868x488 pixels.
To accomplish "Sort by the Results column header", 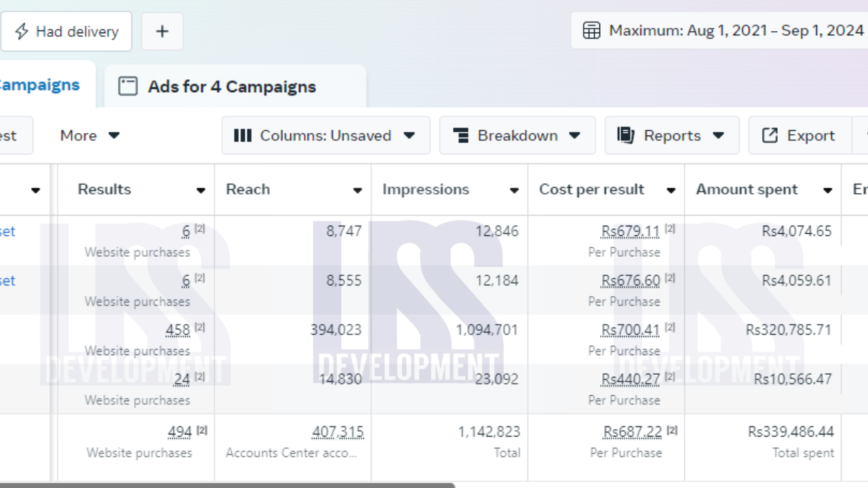I will pyautogui.click(x=104, y=190).
